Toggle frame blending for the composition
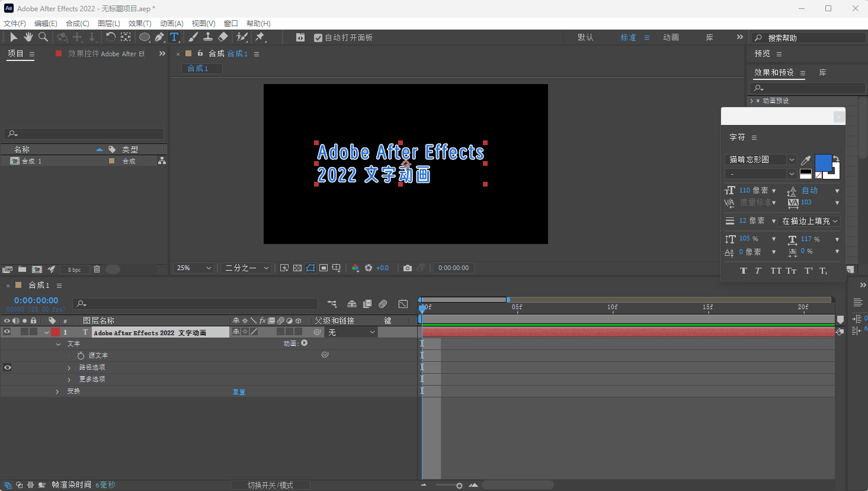Viewport: 868px width, 491px height. point(367,304)
